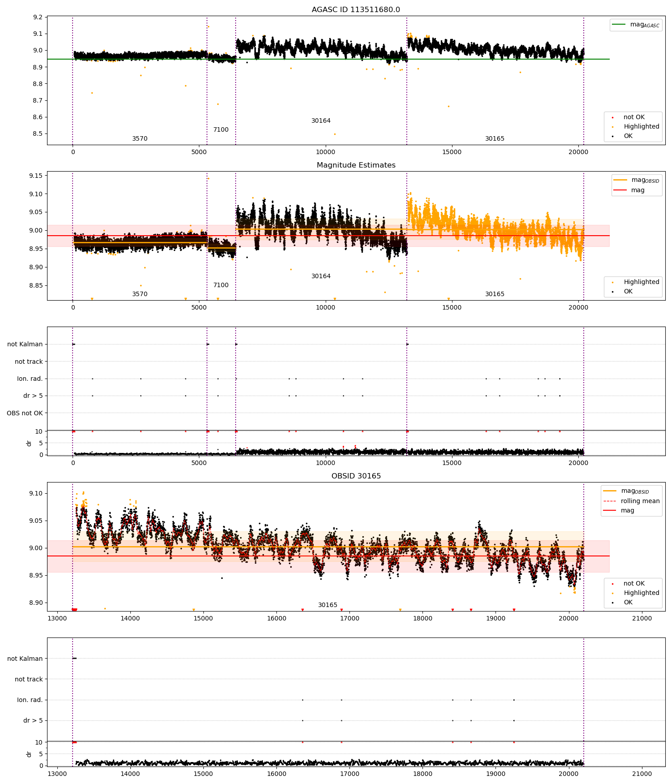Click 'dr > 5' label in the bottom panel
Screen dimensions: 672x784
pos(33,720)
